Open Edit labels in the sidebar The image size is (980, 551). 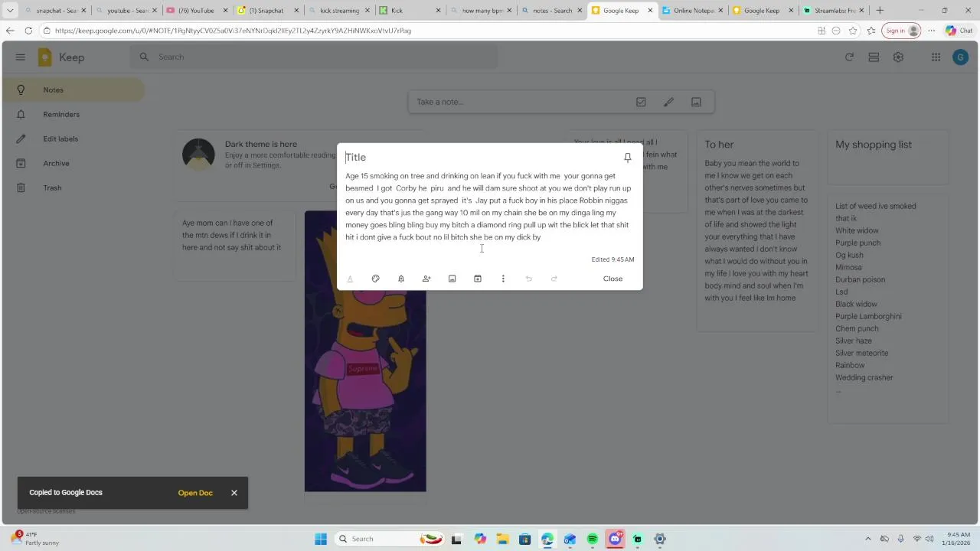(73, 139)
